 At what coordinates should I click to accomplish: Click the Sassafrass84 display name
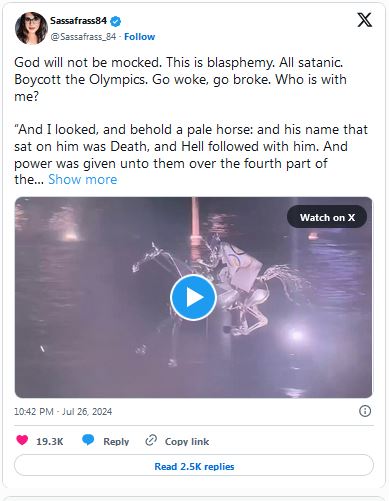[x=78, y=21]
